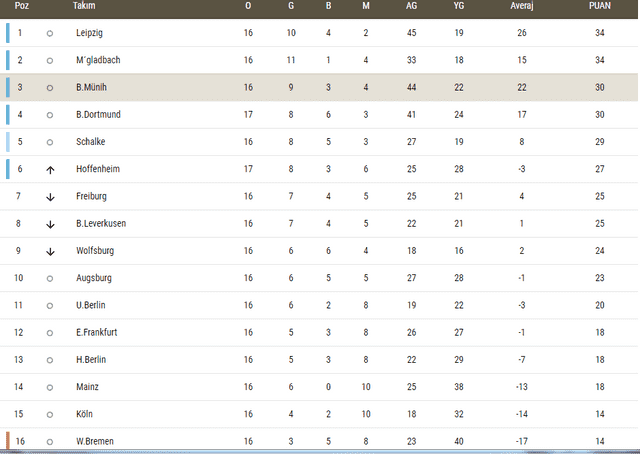Open the B.Dortmund team link

point(98,114)
